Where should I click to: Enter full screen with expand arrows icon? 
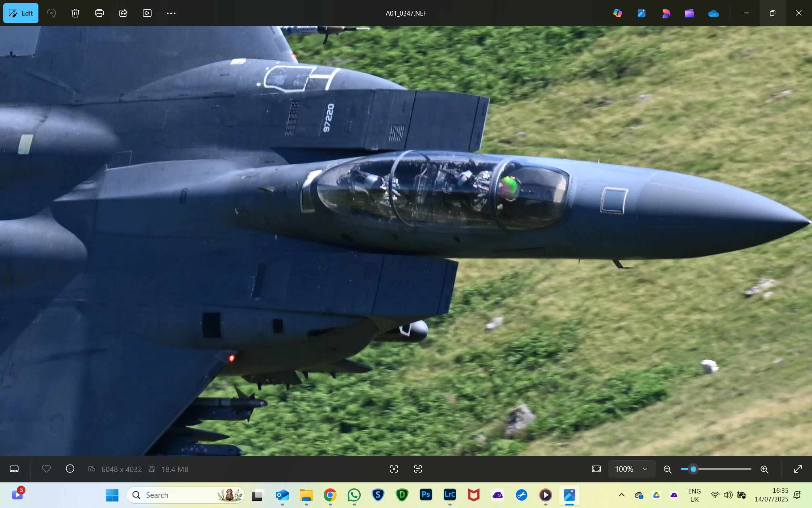point(798,469)
